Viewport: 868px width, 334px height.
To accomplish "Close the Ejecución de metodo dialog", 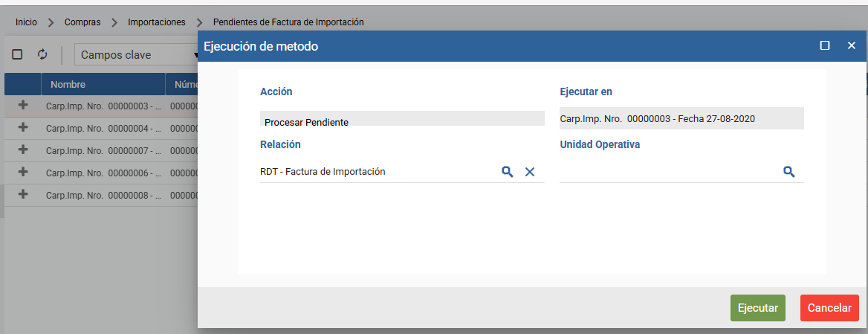I will click(852, 46).
